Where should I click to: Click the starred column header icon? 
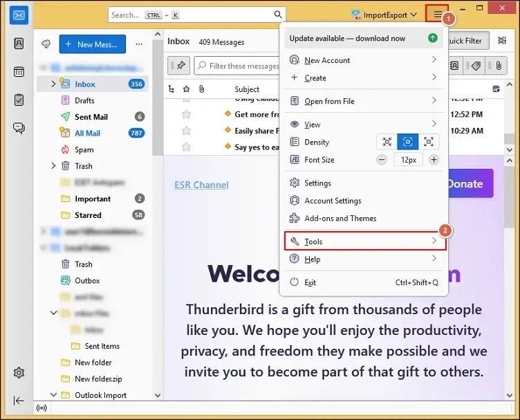coord(187,89)
